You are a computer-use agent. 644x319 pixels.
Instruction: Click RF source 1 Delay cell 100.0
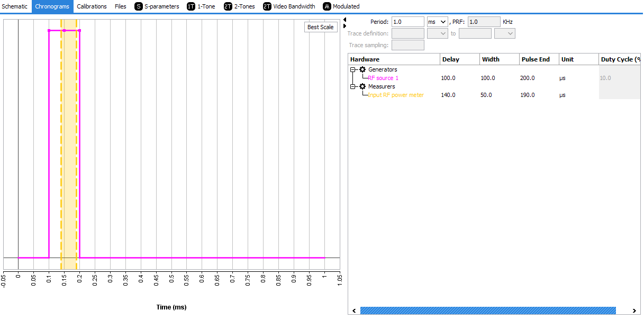click(x=460, y=78)
